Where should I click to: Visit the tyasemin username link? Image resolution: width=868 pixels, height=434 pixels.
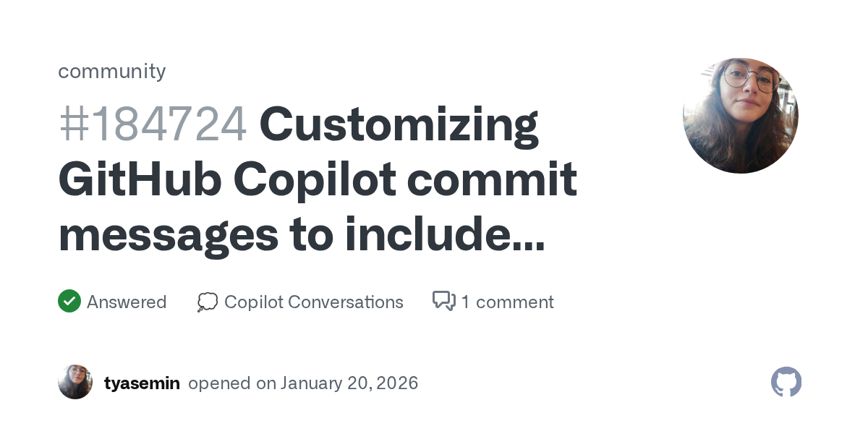point(142,383)
